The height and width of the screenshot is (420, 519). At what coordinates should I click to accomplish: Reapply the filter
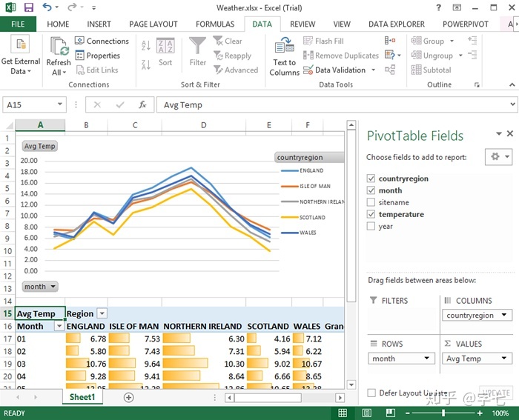pos(232,56)
